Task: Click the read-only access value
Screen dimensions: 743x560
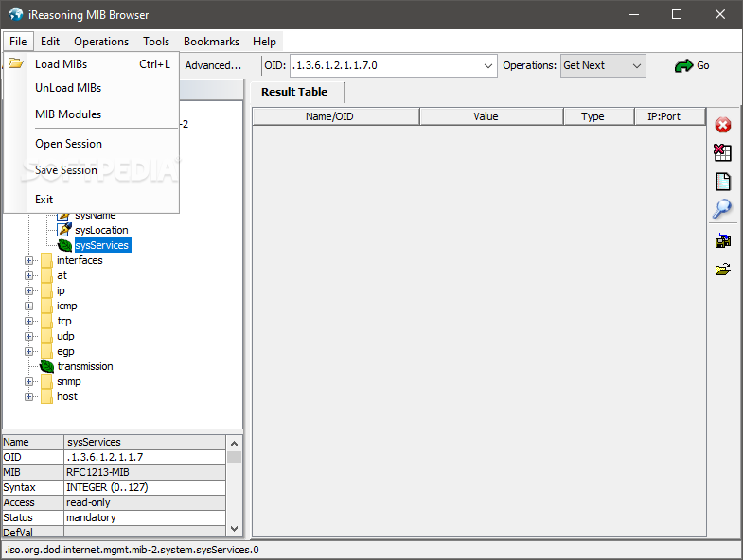Action: coord(145,502)
